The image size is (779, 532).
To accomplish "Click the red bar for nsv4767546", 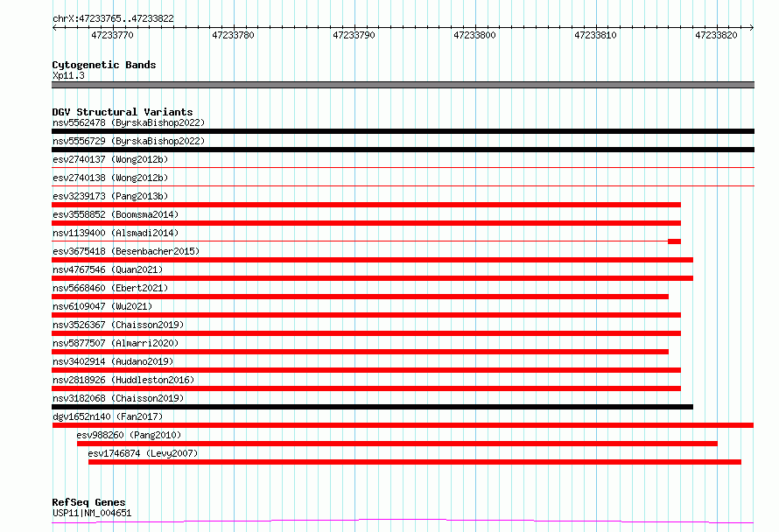I will pos(372,278).
